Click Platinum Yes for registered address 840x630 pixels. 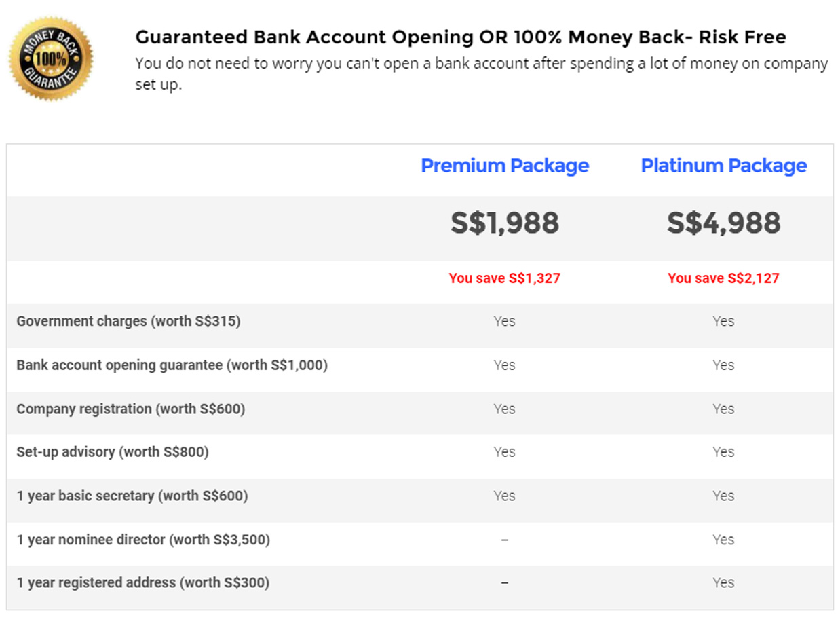[723, 582]
